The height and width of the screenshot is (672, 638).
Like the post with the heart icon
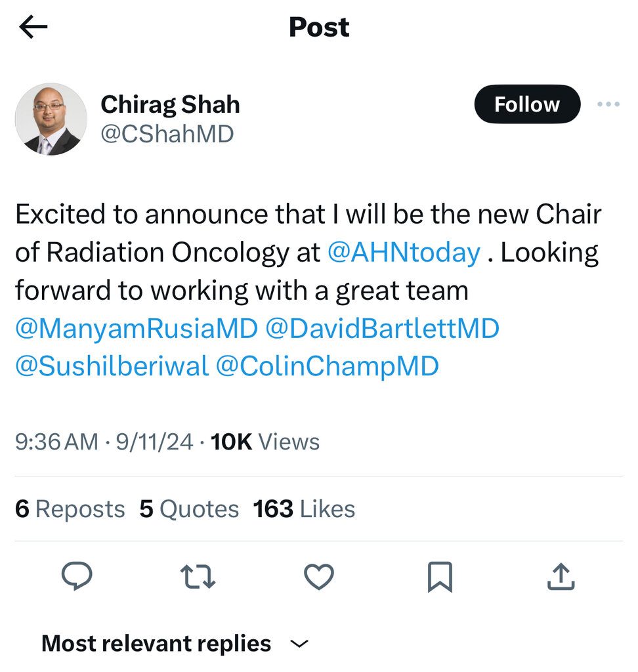(x=319, y=577)
